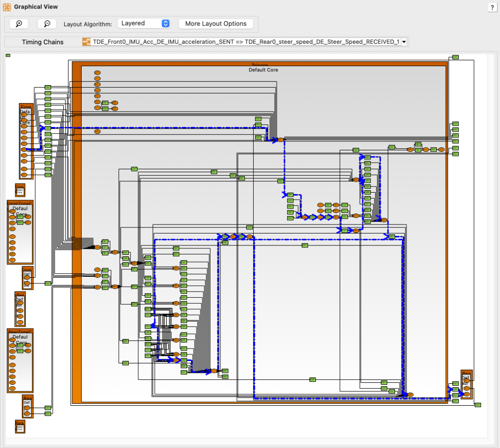Select the Tricore Default Core container title
500x448 pixels.
click(x=263, y=70)
